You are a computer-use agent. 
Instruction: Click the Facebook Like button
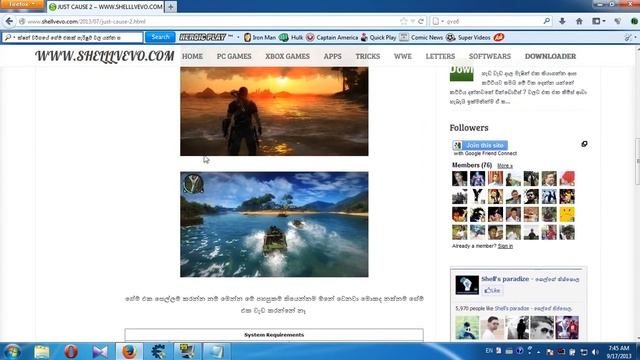pyautogui.click(x=492, y=291)
